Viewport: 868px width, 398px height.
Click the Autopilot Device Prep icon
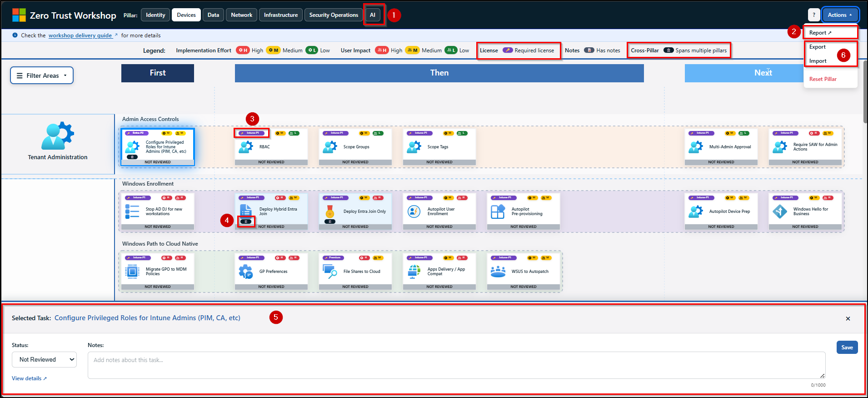coord(696,212)
